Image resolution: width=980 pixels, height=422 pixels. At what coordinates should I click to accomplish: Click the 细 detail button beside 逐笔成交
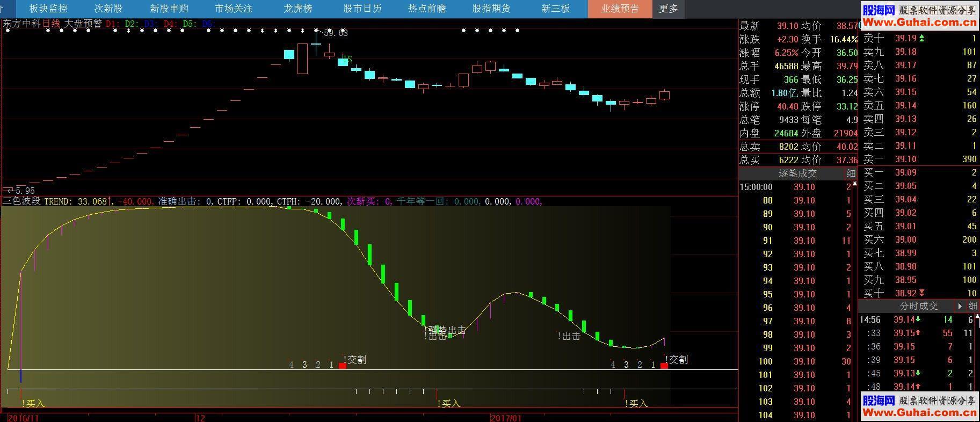click(851, 173)
